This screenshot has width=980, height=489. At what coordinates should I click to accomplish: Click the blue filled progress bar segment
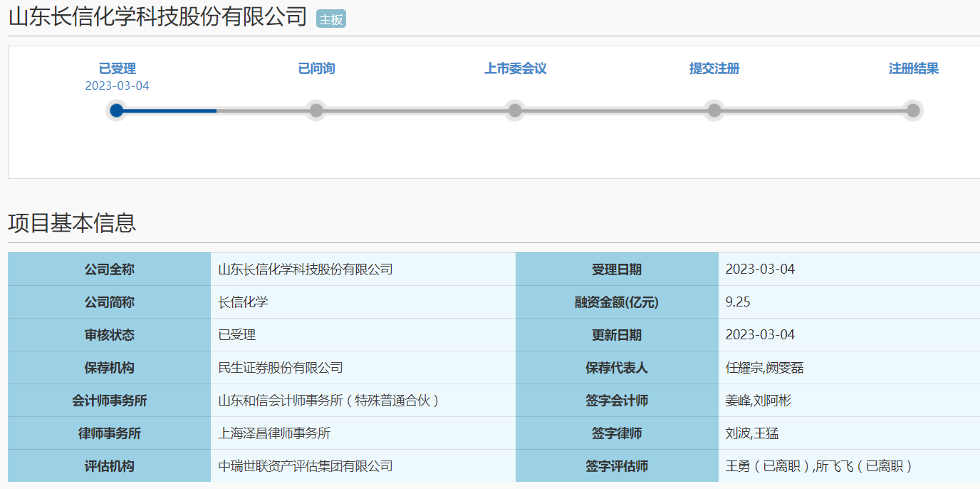(171, 110)
